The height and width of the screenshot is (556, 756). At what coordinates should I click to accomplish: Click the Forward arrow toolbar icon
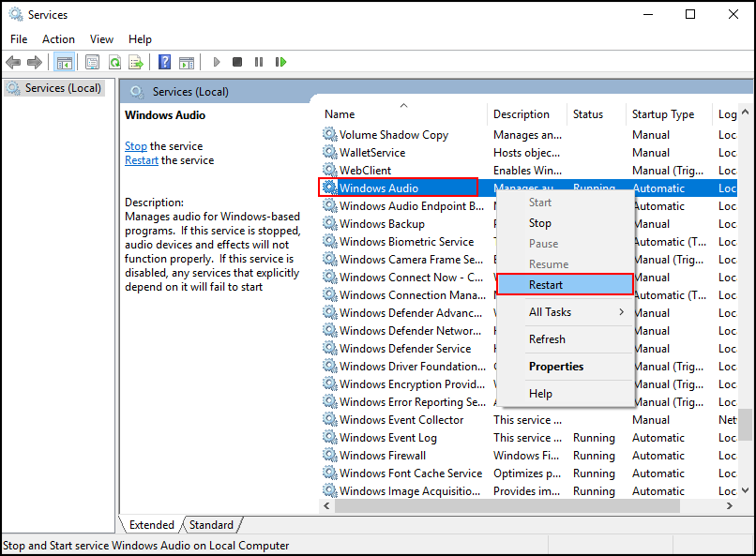point(35,62)
